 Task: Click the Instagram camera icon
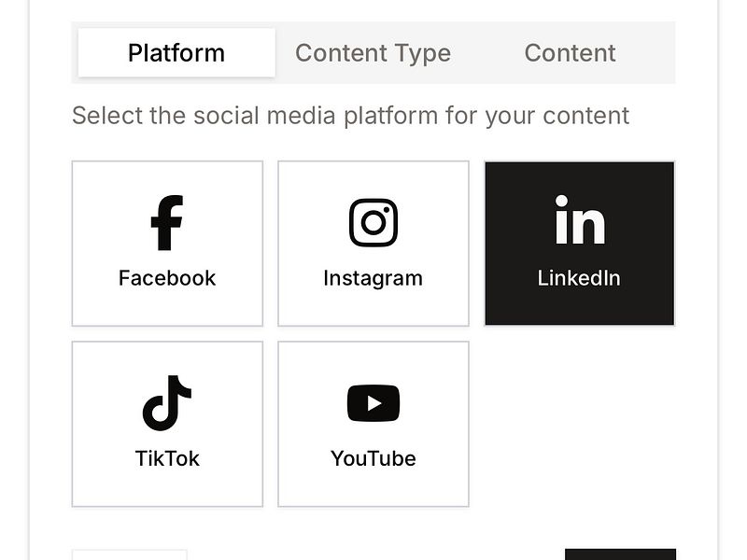point(373,221)
